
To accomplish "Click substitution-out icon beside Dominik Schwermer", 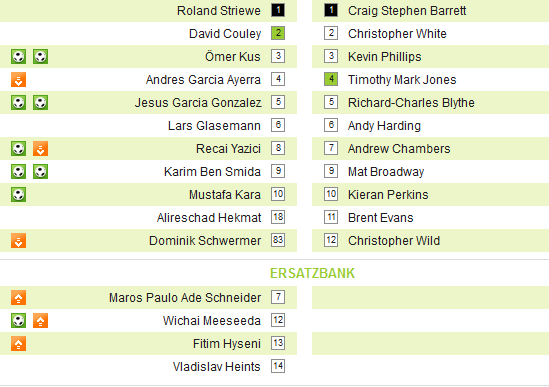I will point(19,241).
